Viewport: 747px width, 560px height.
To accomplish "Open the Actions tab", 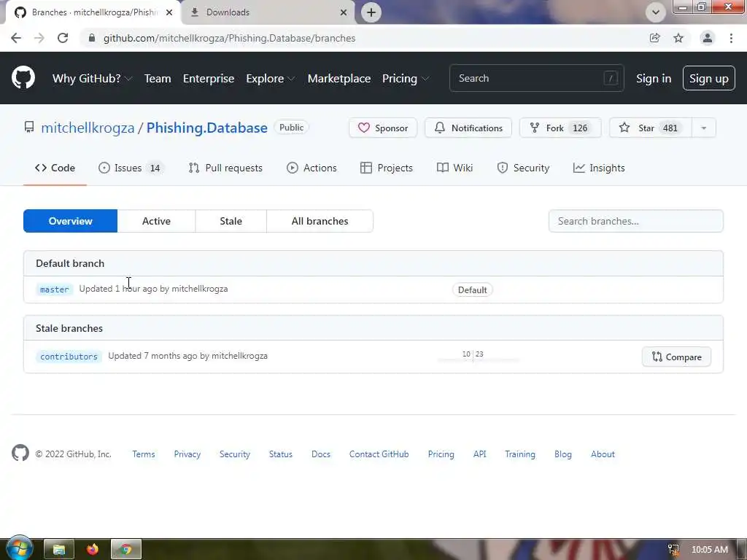I will (311, 168).
